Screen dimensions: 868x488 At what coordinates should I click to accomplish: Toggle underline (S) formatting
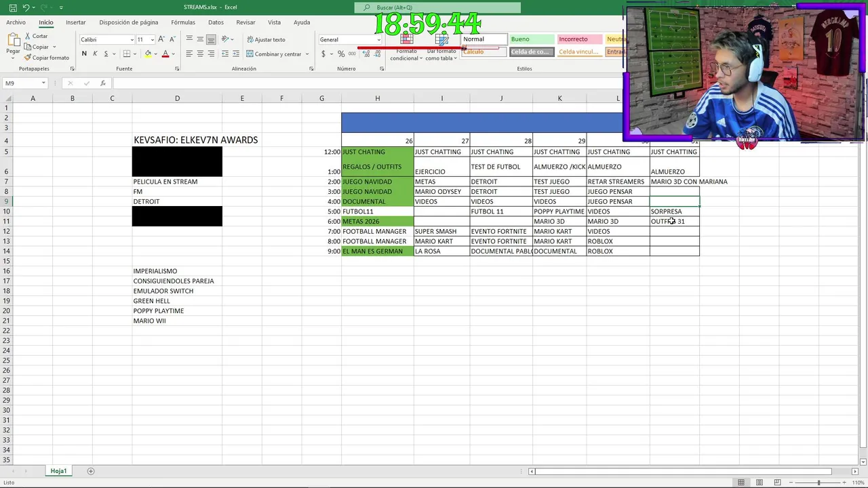coord(105,54)
